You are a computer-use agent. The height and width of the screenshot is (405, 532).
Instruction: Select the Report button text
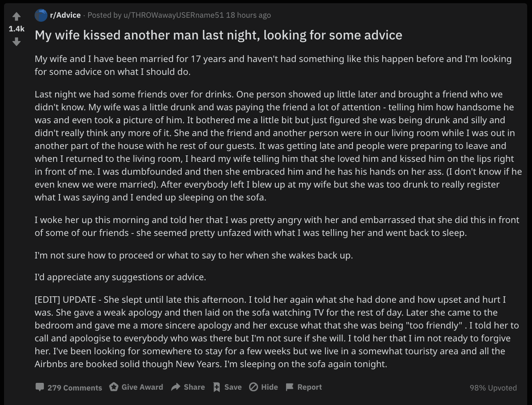coord(309,387)
